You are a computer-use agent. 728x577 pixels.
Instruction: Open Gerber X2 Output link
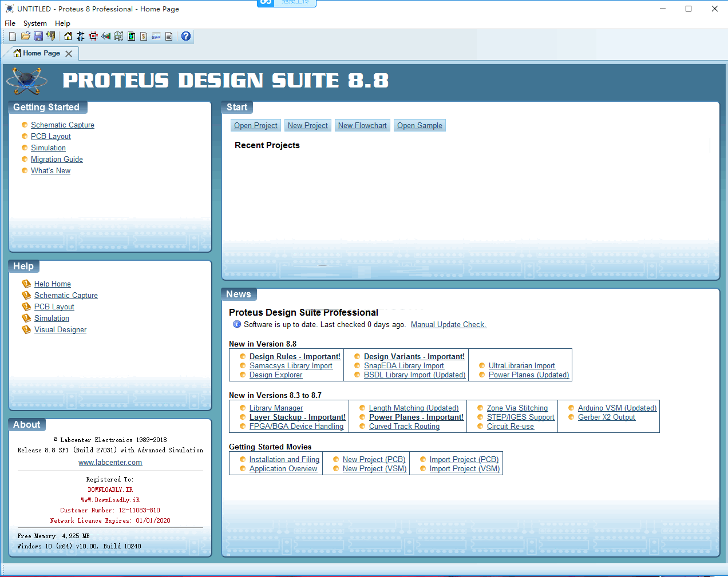(607, 417)
